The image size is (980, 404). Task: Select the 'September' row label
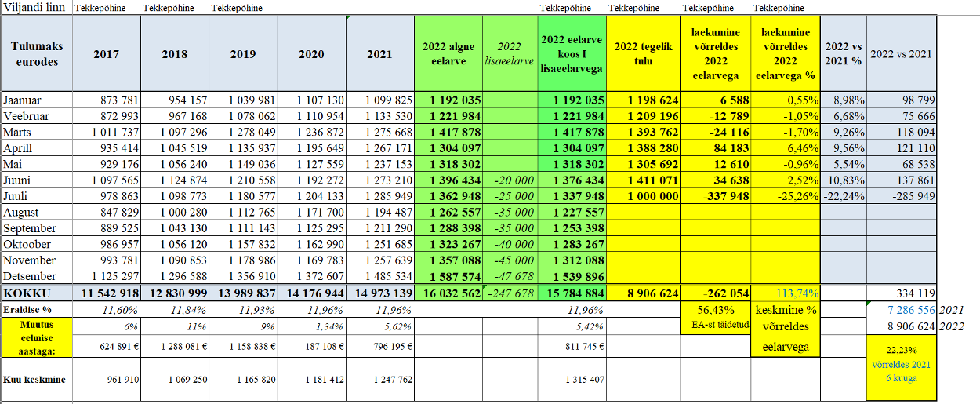37,228
